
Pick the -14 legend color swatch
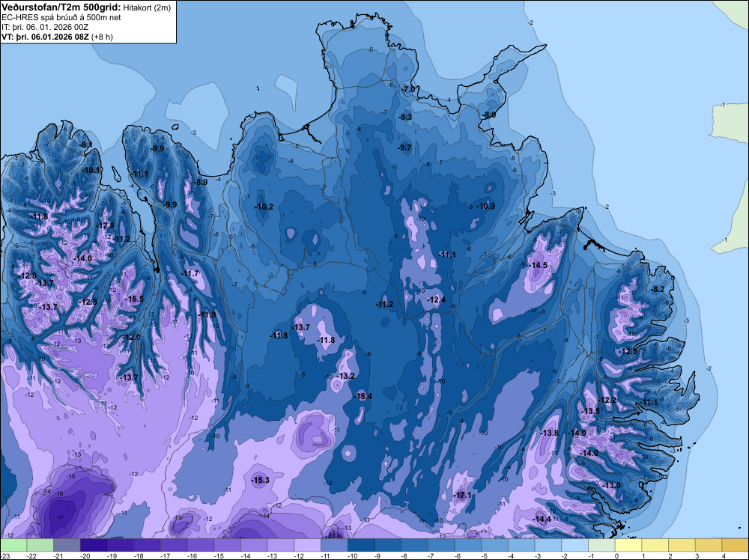click(254, 545)
